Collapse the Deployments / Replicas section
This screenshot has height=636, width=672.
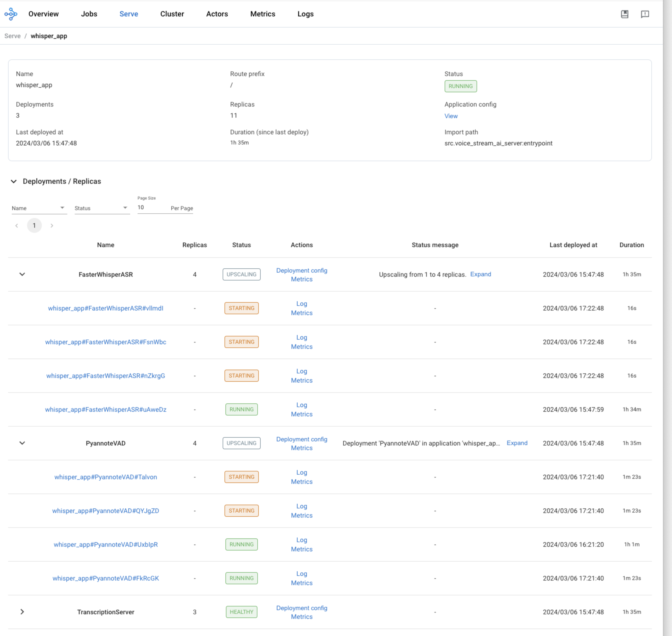pyautogui.click(x=14, y=181)
